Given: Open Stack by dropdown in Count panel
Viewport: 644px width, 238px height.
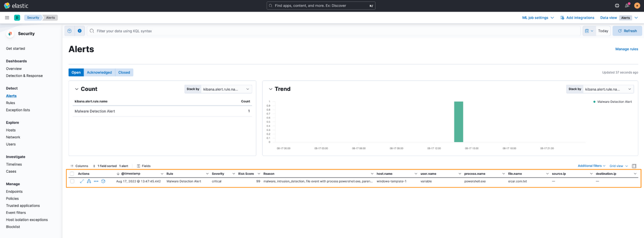Looking at the screenshot, I should pyautogui.click(x=226, y=89).
